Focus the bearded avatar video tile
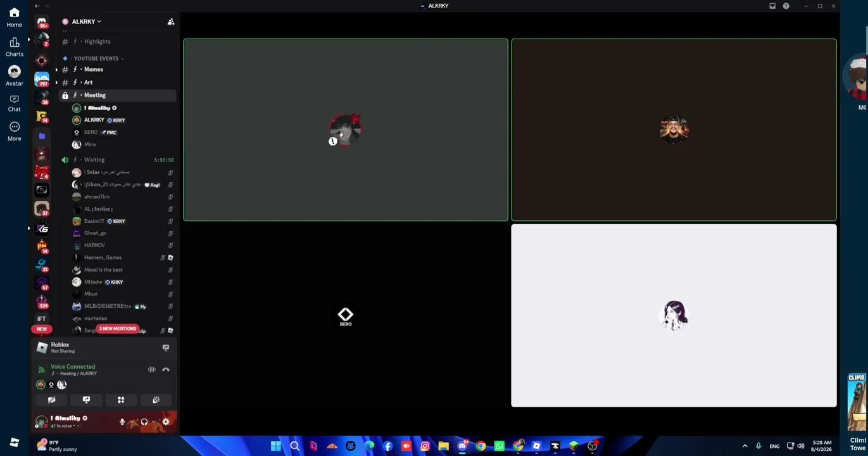 [674, 130]
